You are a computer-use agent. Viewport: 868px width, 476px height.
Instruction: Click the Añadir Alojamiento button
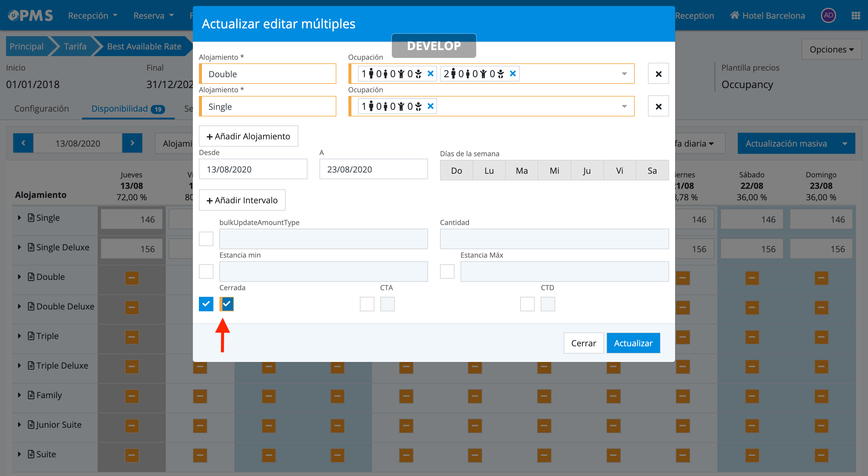pyautogui.click(x=248, y=136)
